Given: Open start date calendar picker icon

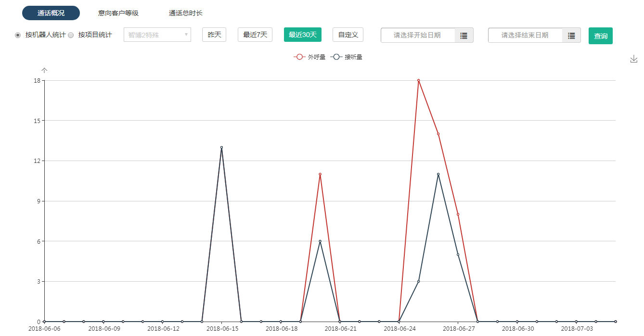Looking at the screenshot, I should [x=464, y=35].
